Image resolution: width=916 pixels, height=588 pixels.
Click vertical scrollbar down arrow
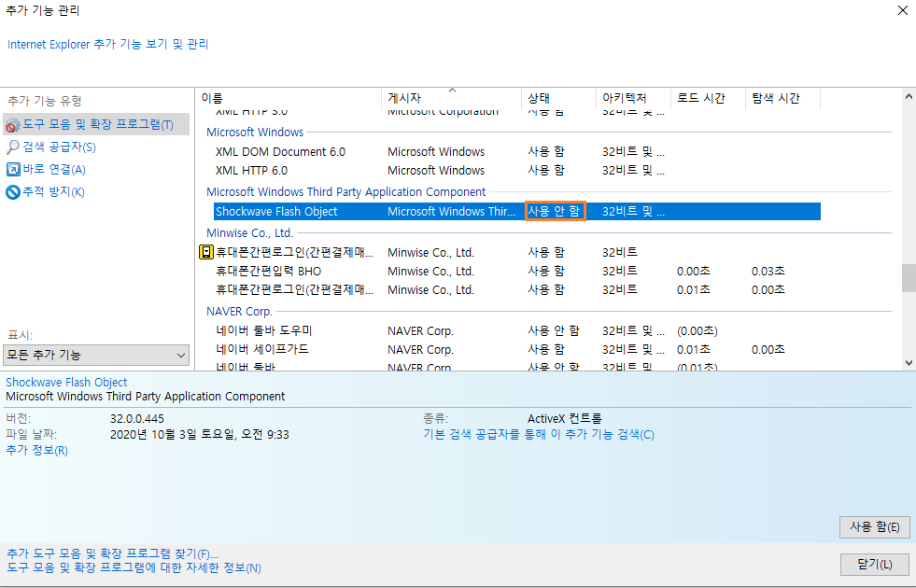pos(909,363)
